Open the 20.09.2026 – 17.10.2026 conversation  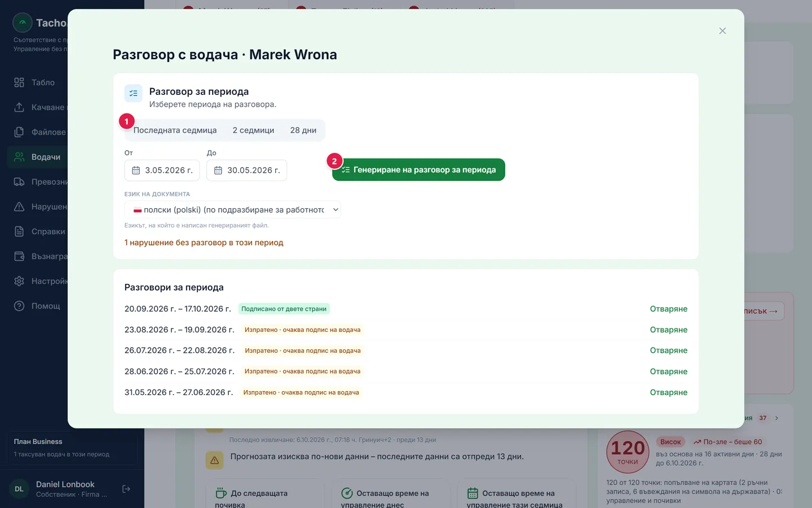point(669,309)
